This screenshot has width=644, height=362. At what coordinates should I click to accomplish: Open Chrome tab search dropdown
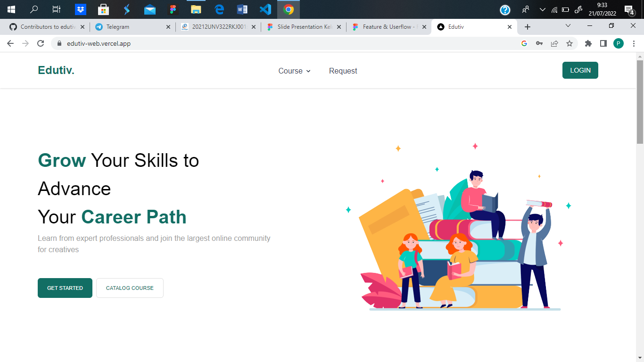coord(568,25)
